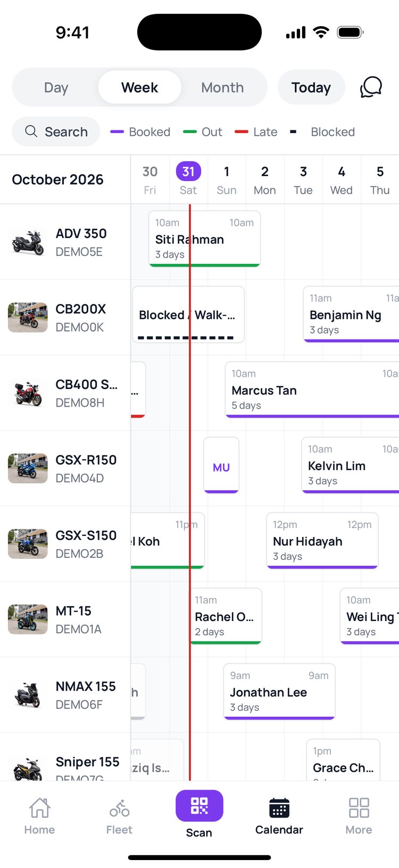Image resolution: width=399 pixels, height=868 pixels.
Task: Open Siti Rahman's 3-day booking
Action: [204, 239]
